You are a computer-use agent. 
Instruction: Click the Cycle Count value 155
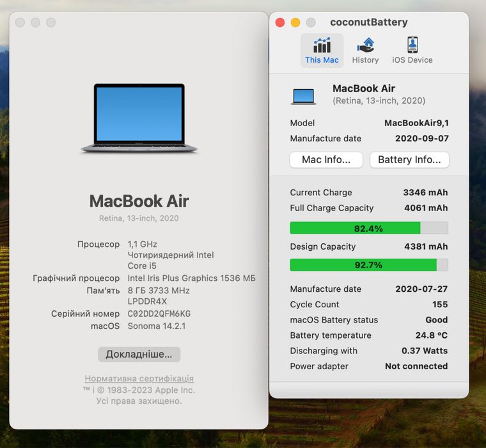pos(440,305)
